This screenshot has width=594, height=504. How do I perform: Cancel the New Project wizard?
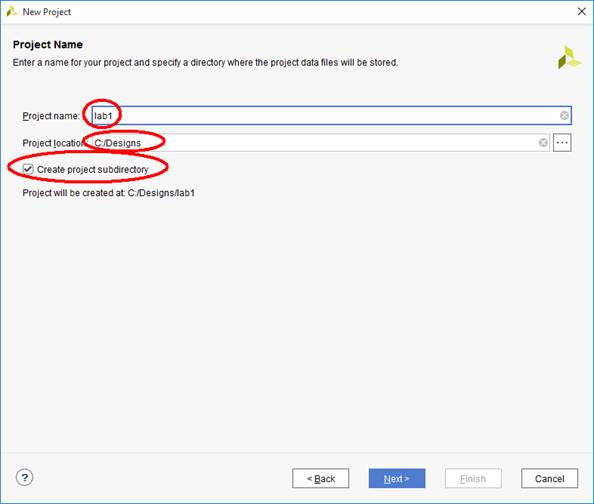click(x=549, y=479)
